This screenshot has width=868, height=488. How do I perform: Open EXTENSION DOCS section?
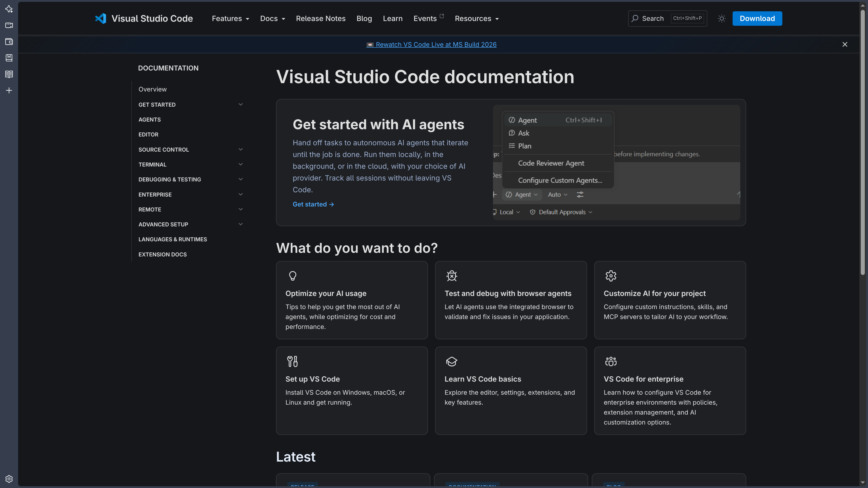pyautogui.click(x=163, y=254)
